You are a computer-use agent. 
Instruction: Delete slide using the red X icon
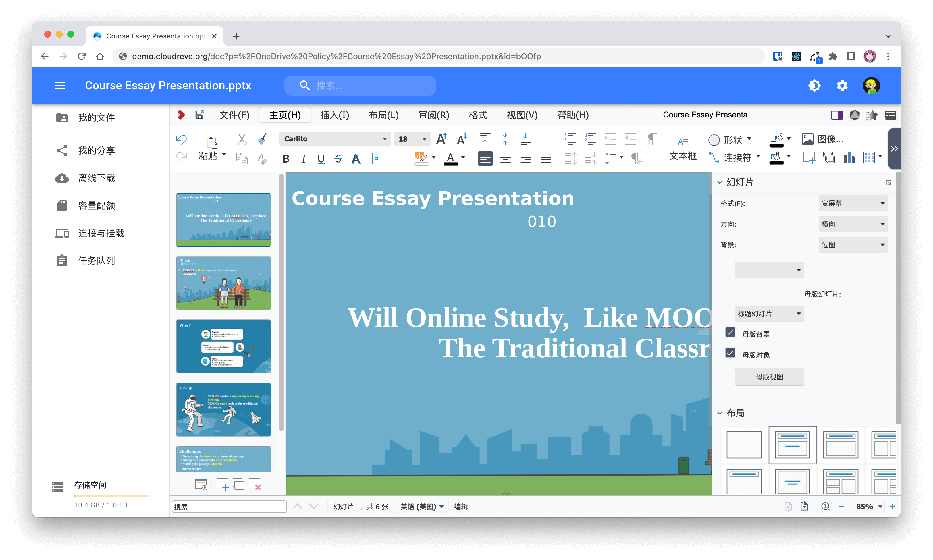pyautogui.click(x=255, y=484)
